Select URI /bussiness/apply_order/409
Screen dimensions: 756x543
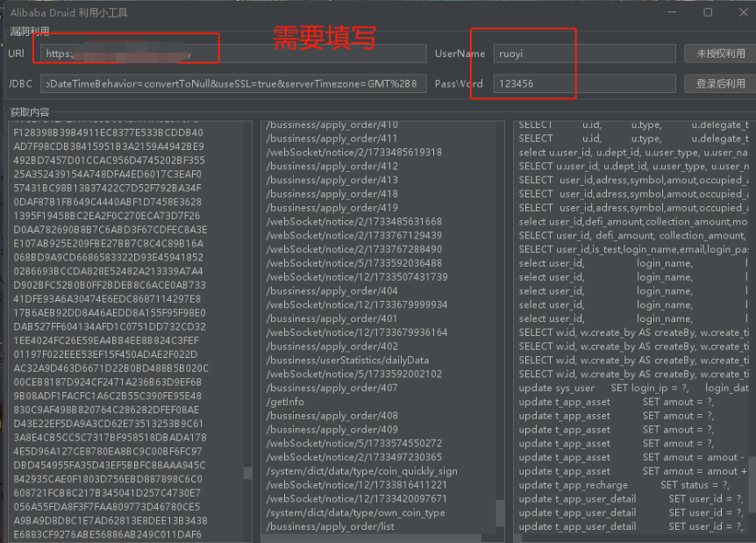pyautogui.click(x=332, y=430)
